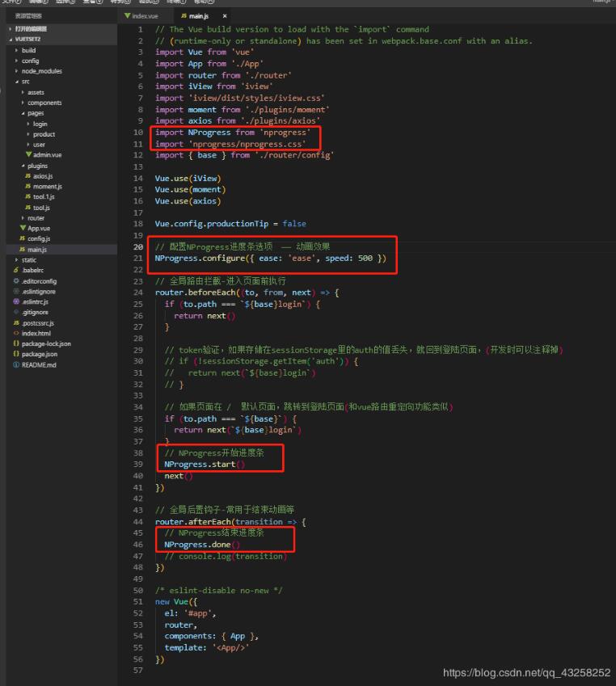The width and height of the screenshot is (616, 686).
Task: Expand the build folder
Action: point(17,50)
